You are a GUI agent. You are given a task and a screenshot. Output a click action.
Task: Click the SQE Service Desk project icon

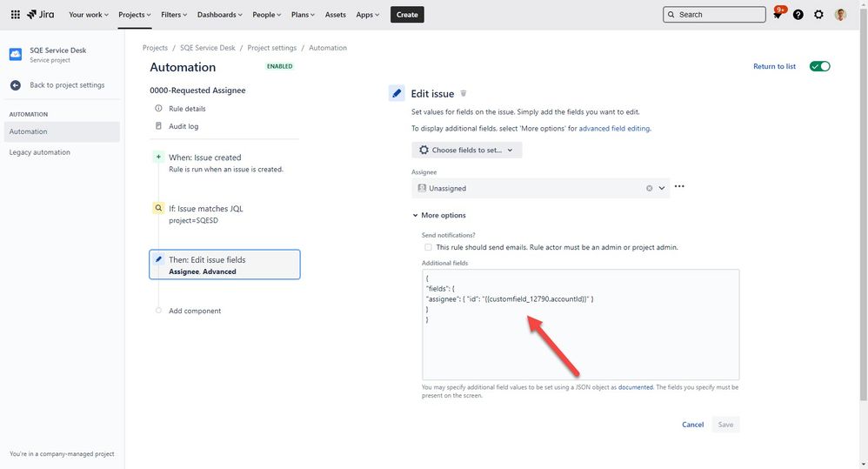click(x=16, y=54)
